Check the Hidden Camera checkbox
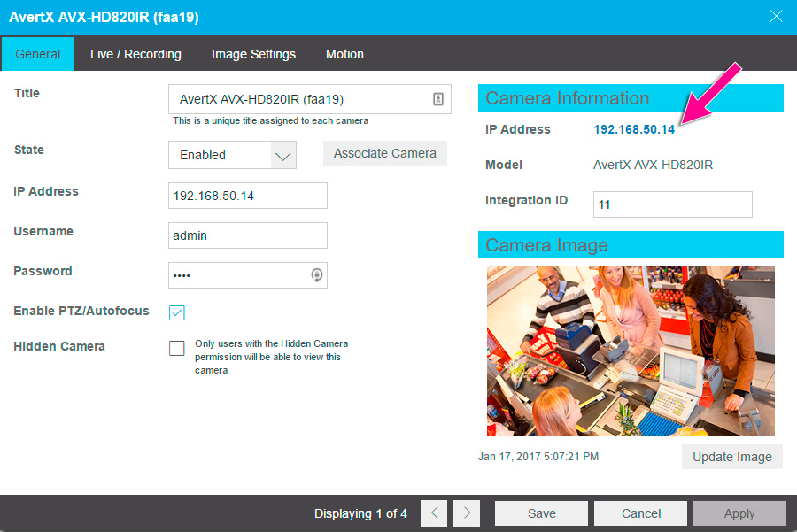This screenshot has width=797, height=532. (x=177, y=348)
